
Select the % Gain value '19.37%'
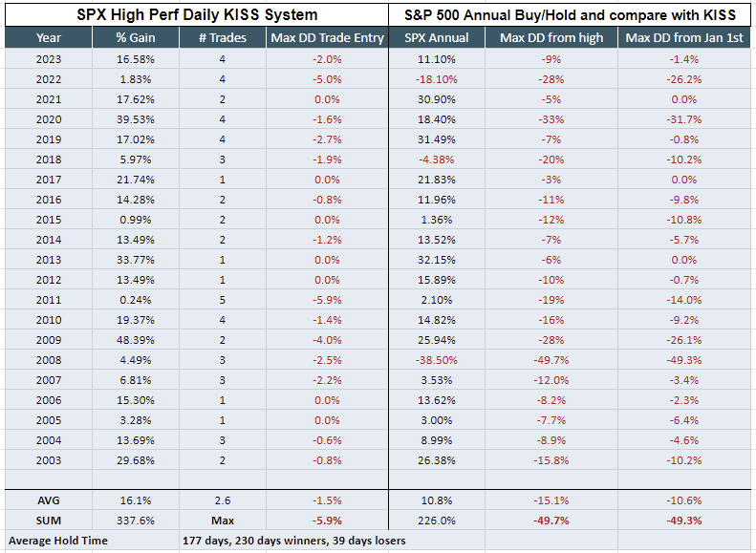(x=136, y=320)
